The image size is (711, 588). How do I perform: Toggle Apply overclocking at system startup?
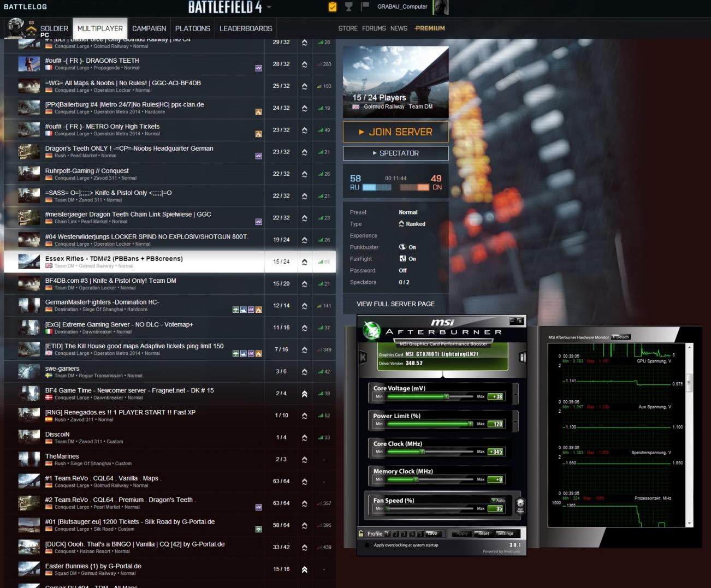pos(366,545)
